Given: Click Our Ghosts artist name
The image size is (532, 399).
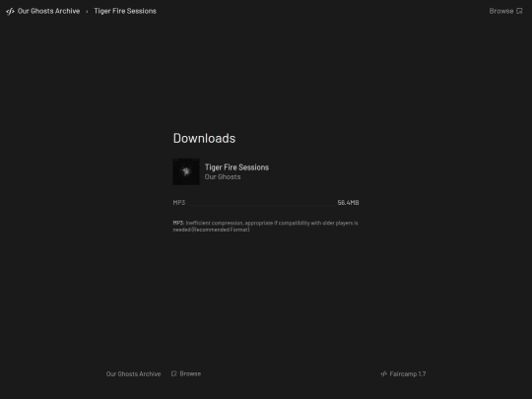Looking at the screenshot, I should (223, 176).
